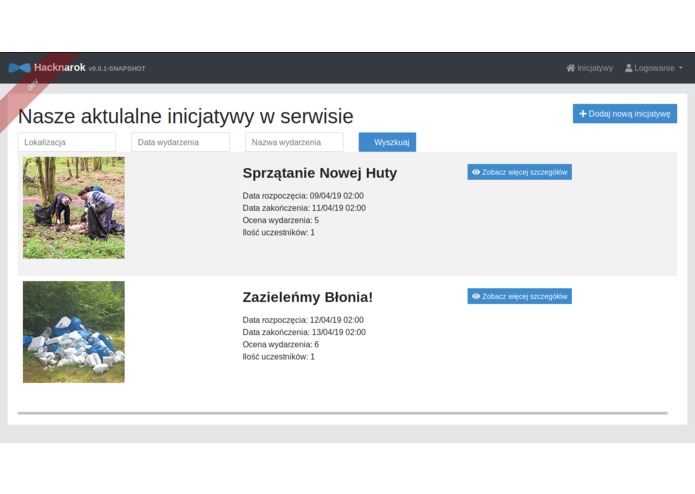
Task: Open the Sprzątanie Nowej Huty cleanup photo
Action: pos(74,208)
